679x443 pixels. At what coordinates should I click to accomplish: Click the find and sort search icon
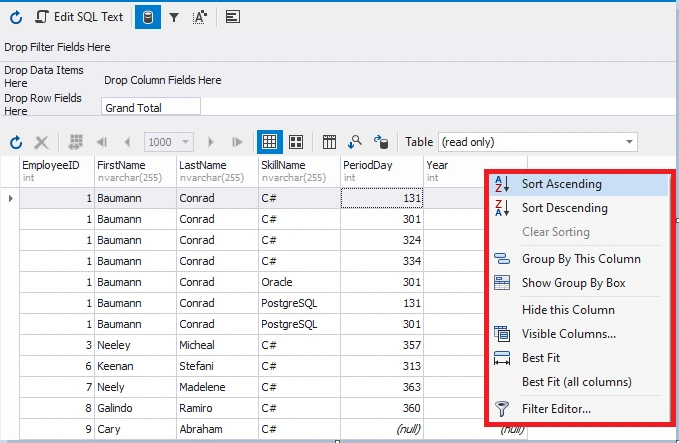click(355, 142)
